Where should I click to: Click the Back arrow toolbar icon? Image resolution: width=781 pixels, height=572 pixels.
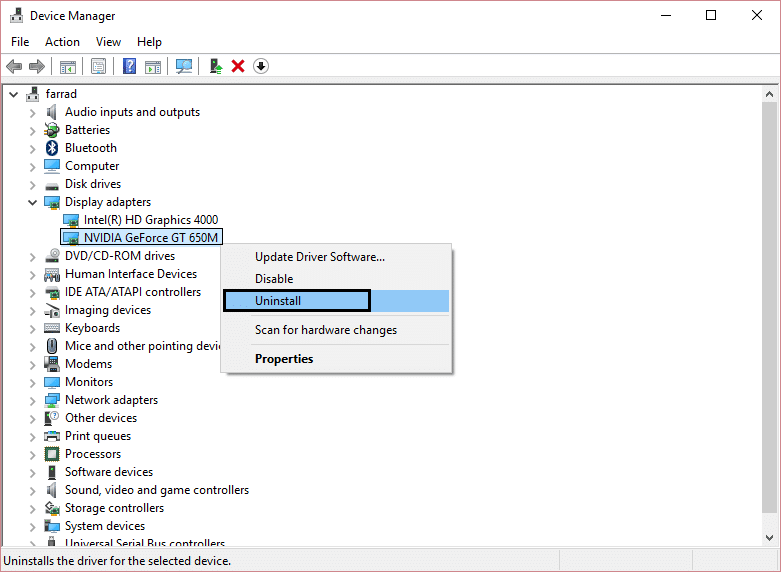pos(14,66)
